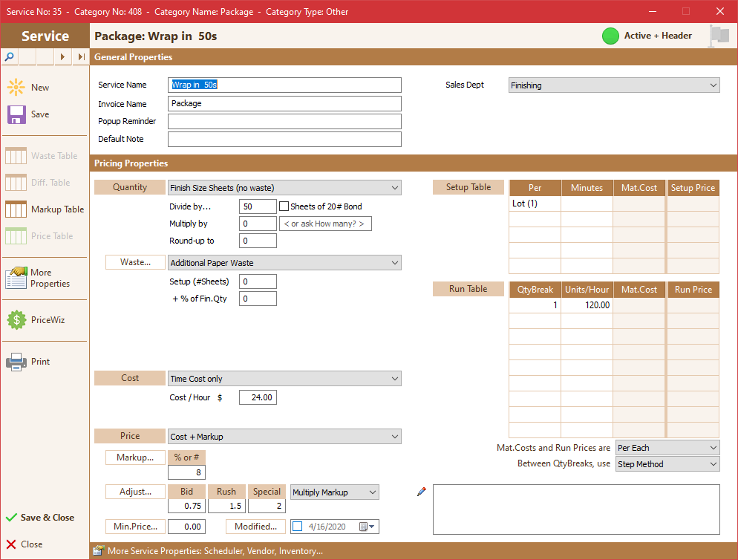Open the calendar picker next to 4/16/2020
Screen dimensions: 738x560
click(x=367, y=527)
